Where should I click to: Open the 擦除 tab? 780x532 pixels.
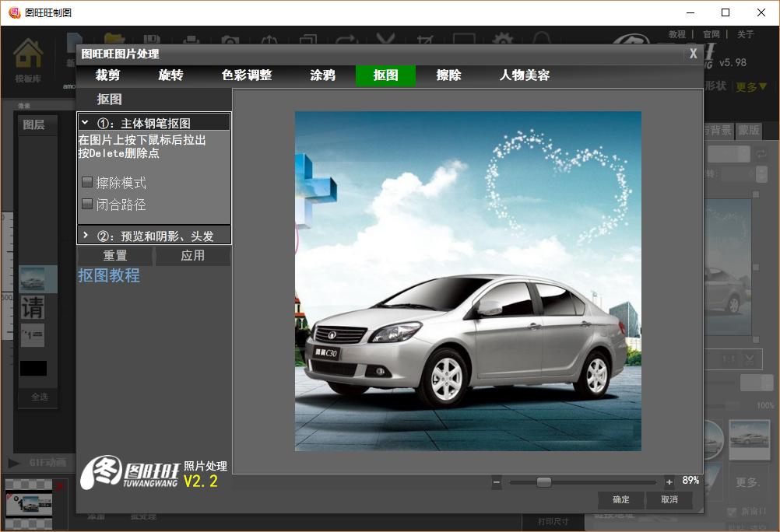point(448,75)
